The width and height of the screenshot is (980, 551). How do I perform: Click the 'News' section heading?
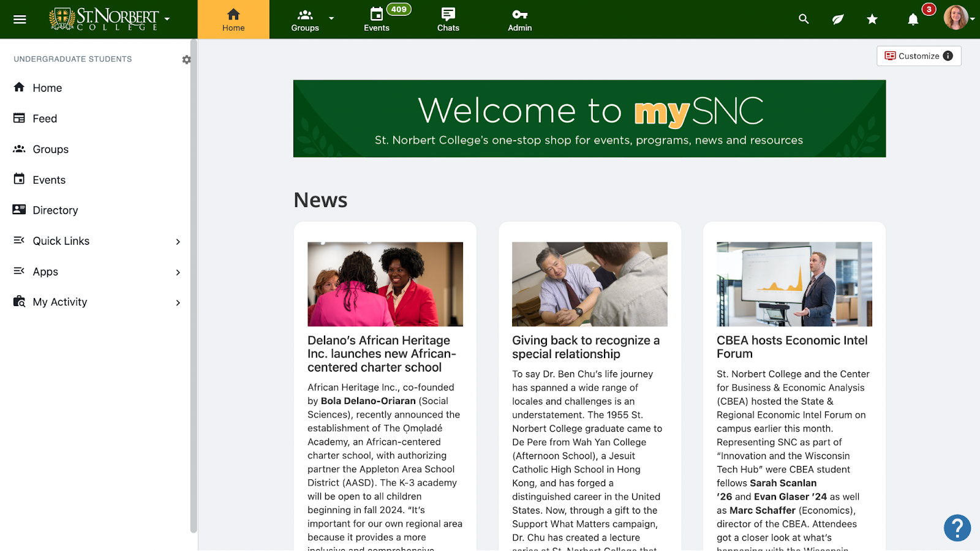point(320,200)
